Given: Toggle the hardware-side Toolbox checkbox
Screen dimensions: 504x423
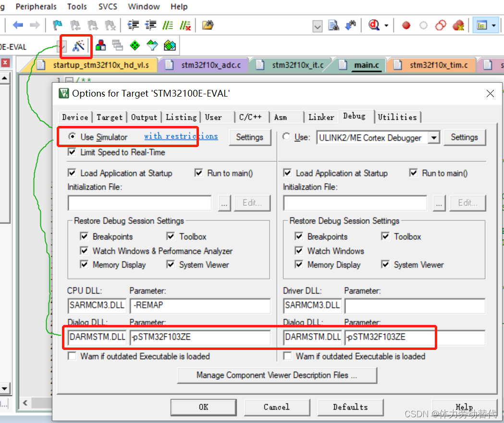Looking at the screenshot, I should [385, 236].
